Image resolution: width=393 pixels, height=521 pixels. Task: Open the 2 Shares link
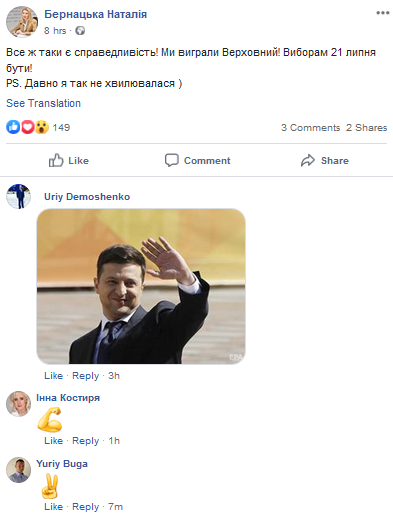(366, 128)
